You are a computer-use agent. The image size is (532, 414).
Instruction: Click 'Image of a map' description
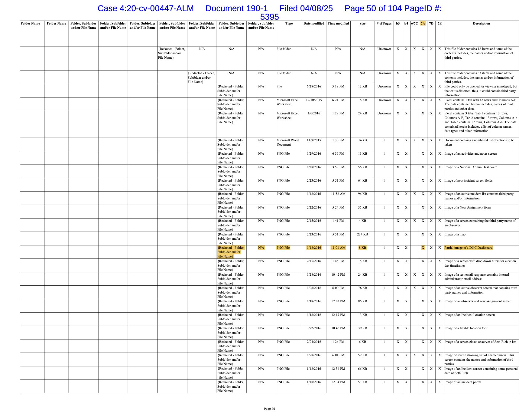click(x=455, y=235)
